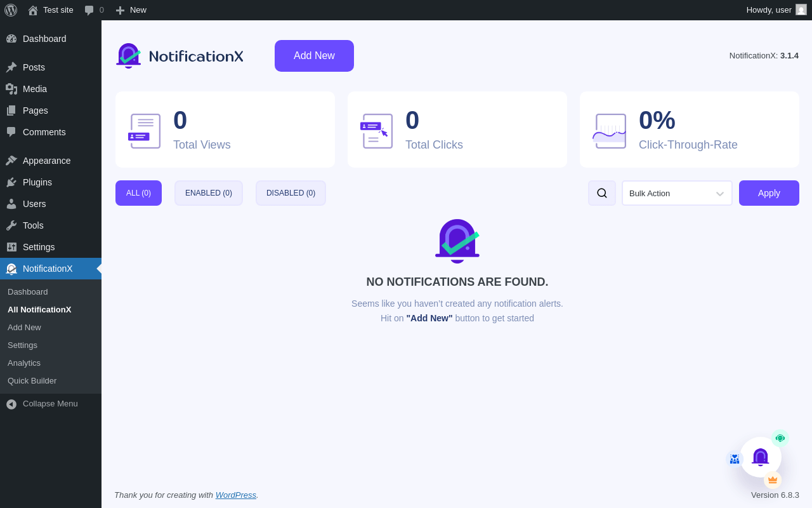Image resolution: width=812 pixels, height=508 pixels.
Task: Click the NotificationX: 3.1.4 version text
Action: click(764, 55)
